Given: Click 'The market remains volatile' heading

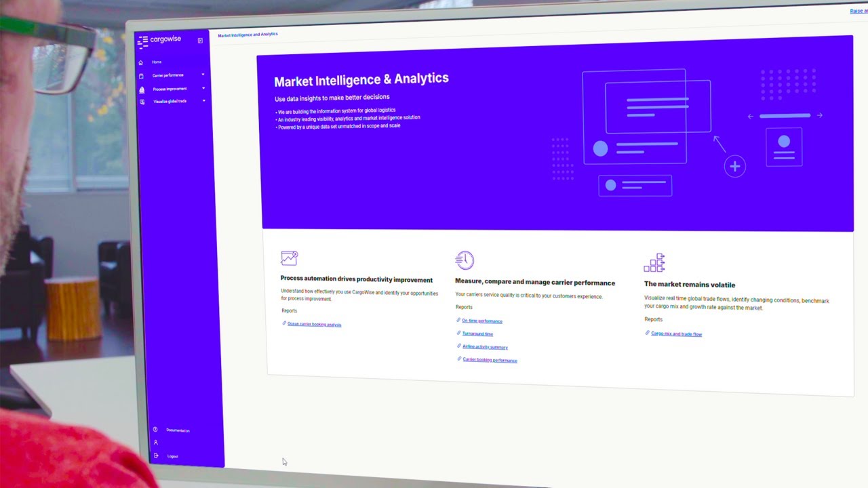Looking at the screenshot, I should [690, 285].
